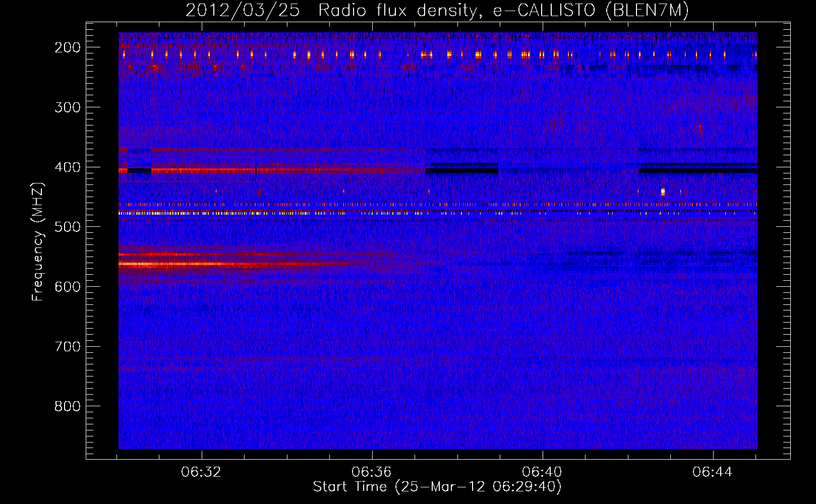The height and width of the screenshot is (504, 816).
Task: Click the 300 frequency tick label
Action: 68,107
